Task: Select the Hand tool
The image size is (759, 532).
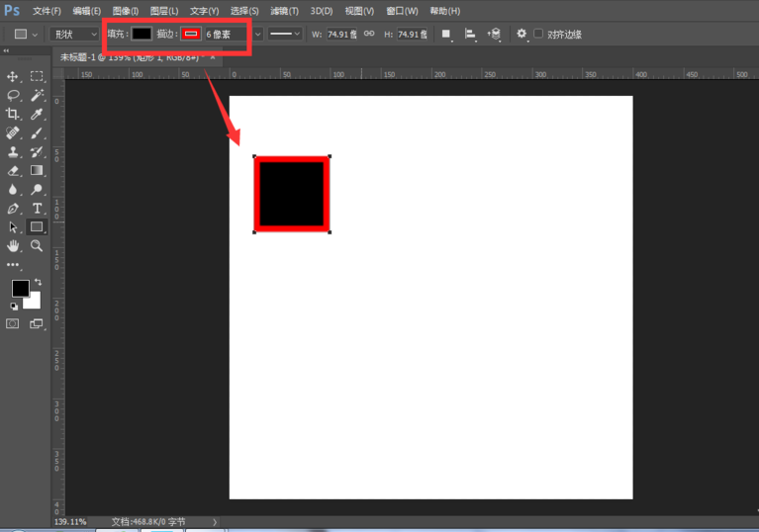Action: tap(13, 245)
